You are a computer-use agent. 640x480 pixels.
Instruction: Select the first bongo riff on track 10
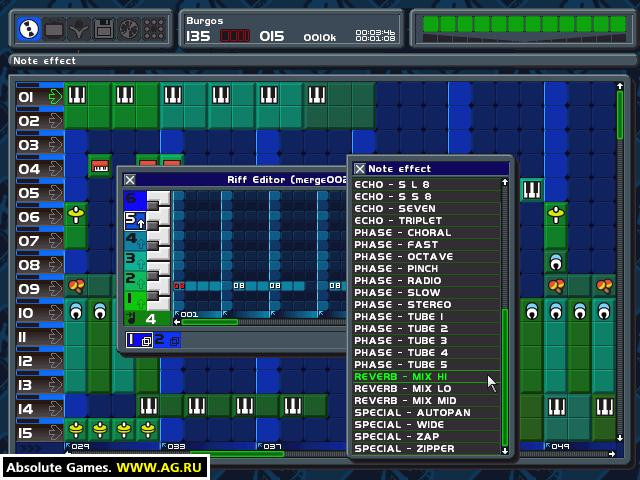click(76, 311)
